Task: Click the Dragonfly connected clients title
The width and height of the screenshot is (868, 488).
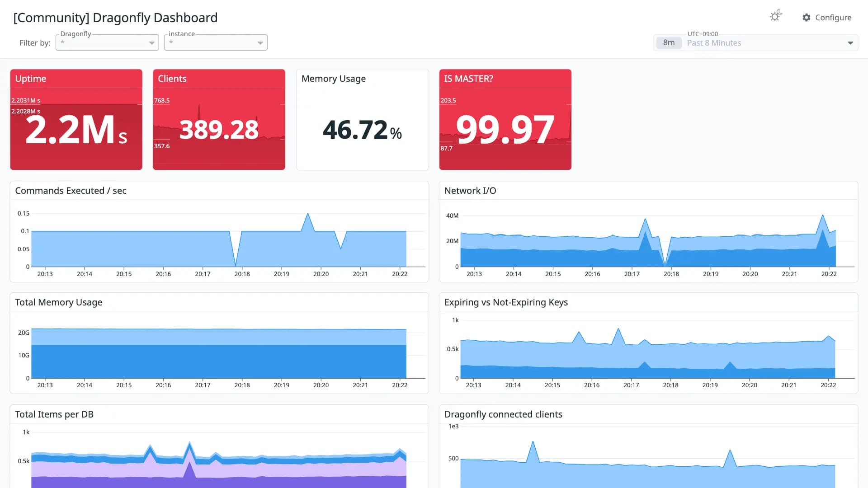Action: click(503, 414)
